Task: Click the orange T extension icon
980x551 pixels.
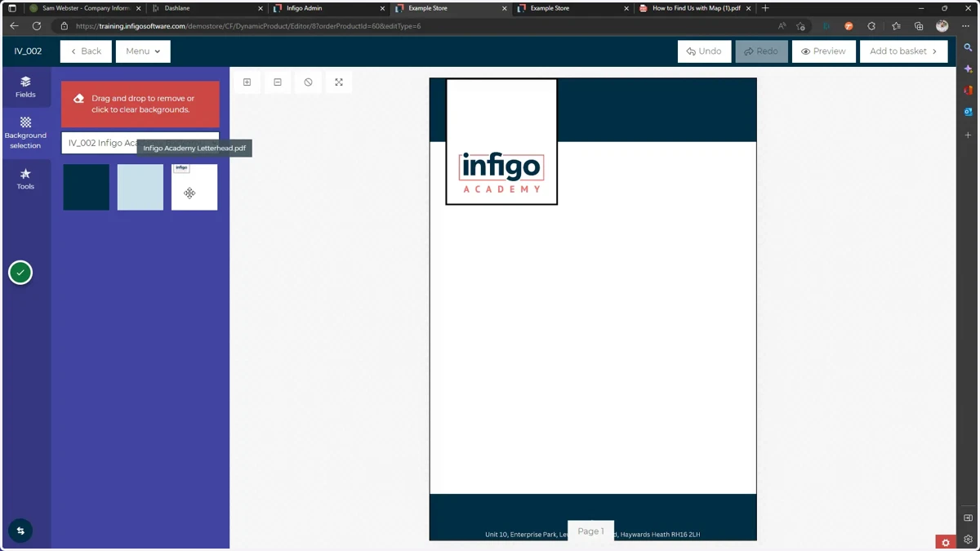Action: point(849,26)
